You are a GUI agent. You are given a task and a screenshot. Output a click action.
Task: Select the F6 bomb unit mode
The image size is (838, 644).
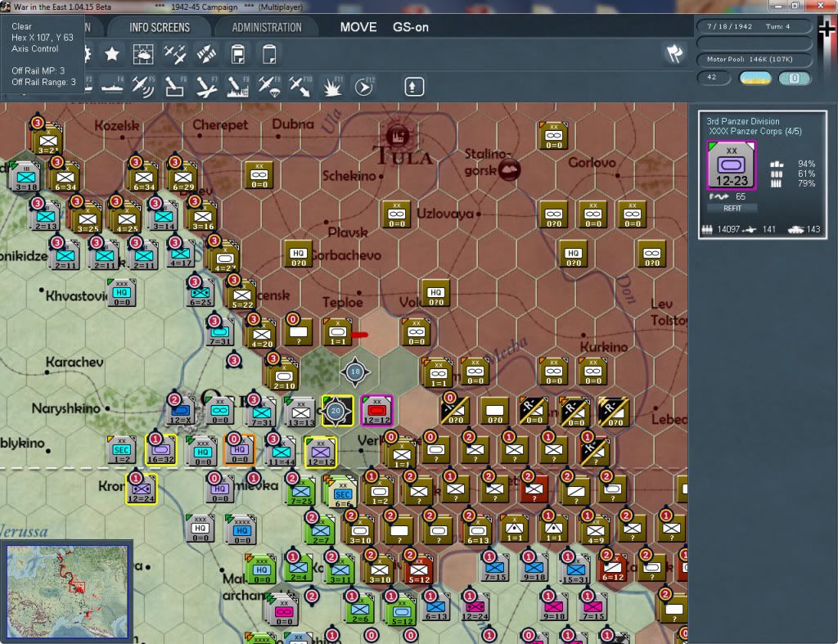click(175, 87)
